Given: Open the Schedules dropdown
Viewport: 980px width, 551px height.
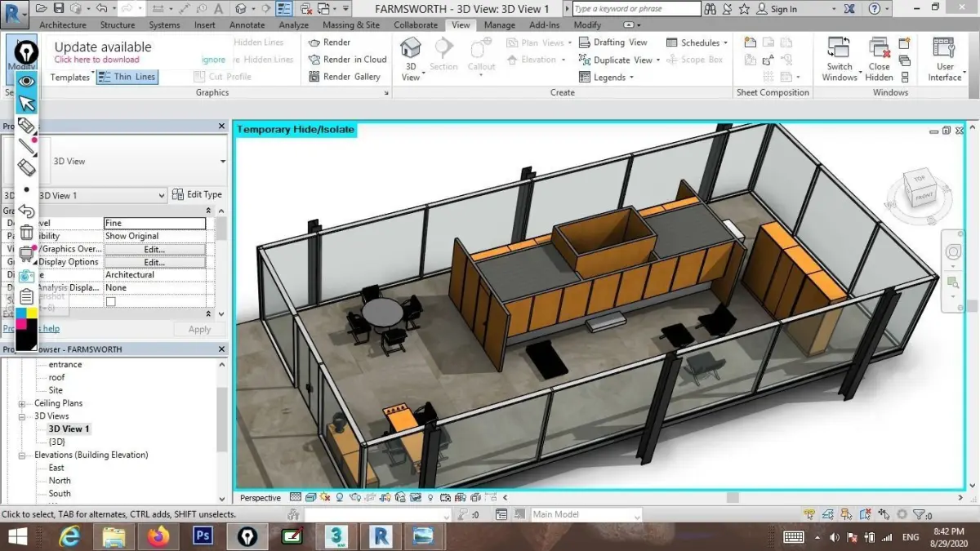Looking at the screenshot, I should pyautogui.click(x=697, y=42).
